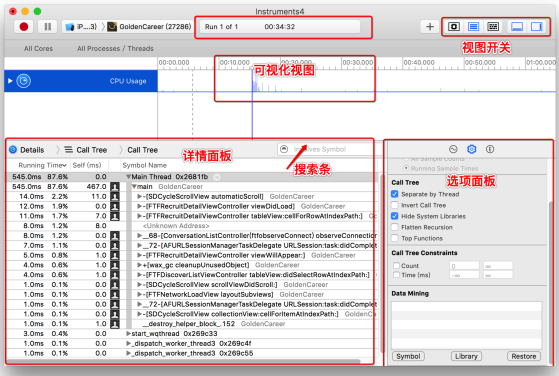Click the user code icon beside automaticScroll
559x376 pixels.
pos(115,196)
